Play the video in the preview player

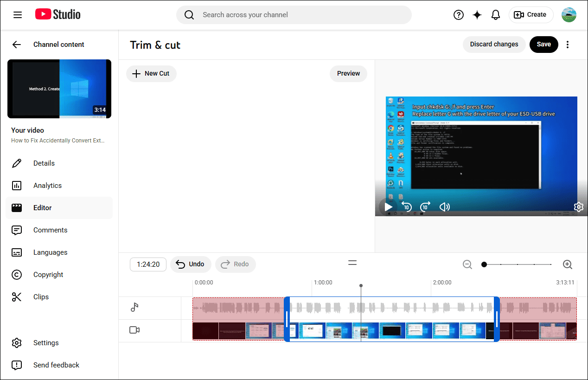388,207
